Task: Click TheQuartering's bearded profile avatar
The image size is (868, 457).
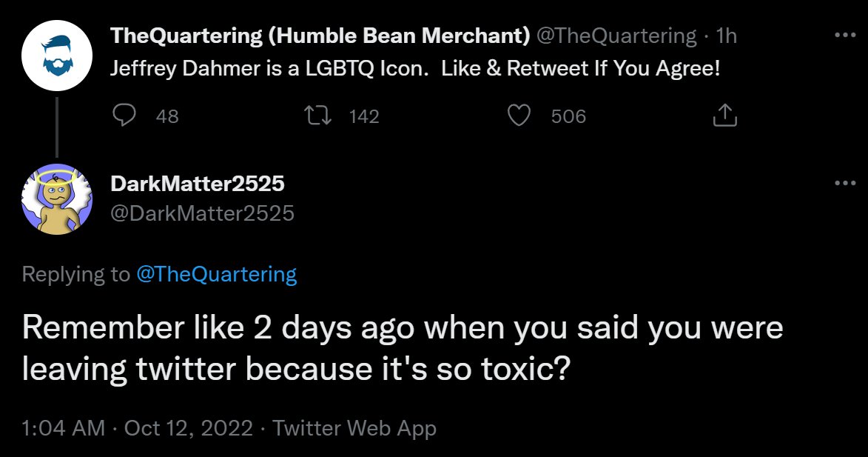Action: point(57,57)
